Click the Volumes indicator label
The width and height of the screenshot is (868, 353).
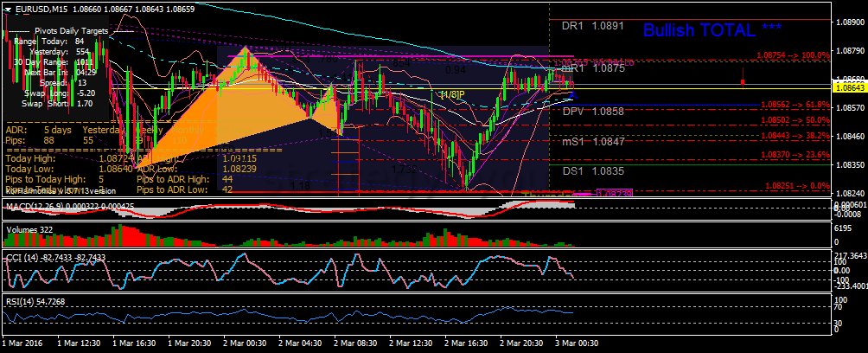pyautogui.click(x=26, y=229)
